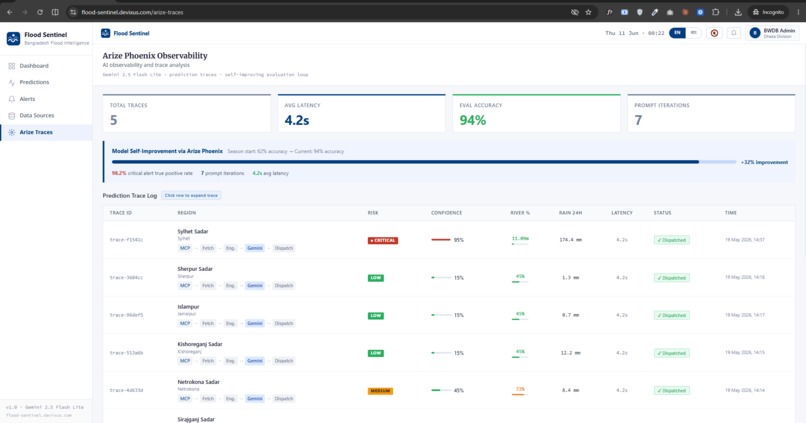The width and height of the screenshot is (806, 423).
Task: Click the Incognito indicator
Action: 768,12
